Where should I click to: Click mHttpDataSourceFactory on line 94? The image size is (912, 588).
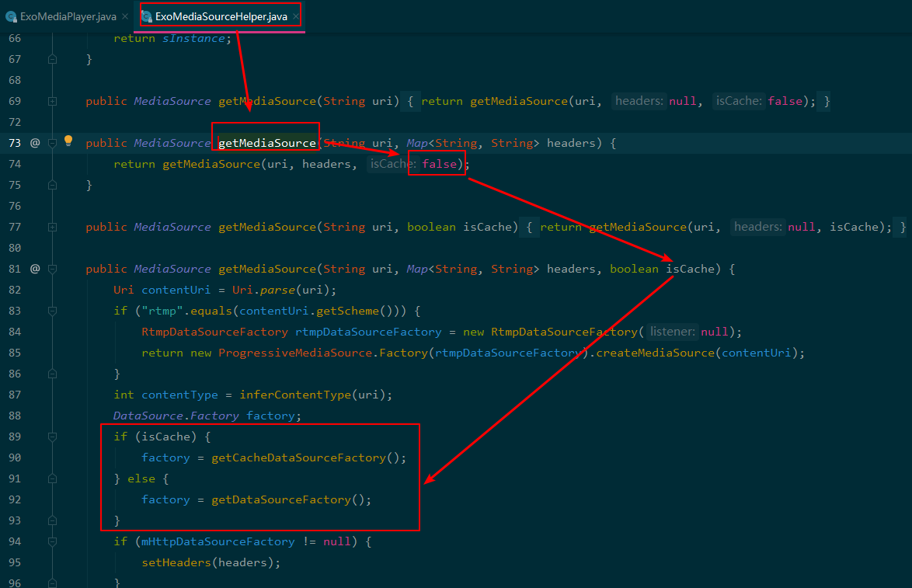click(218, 541)
